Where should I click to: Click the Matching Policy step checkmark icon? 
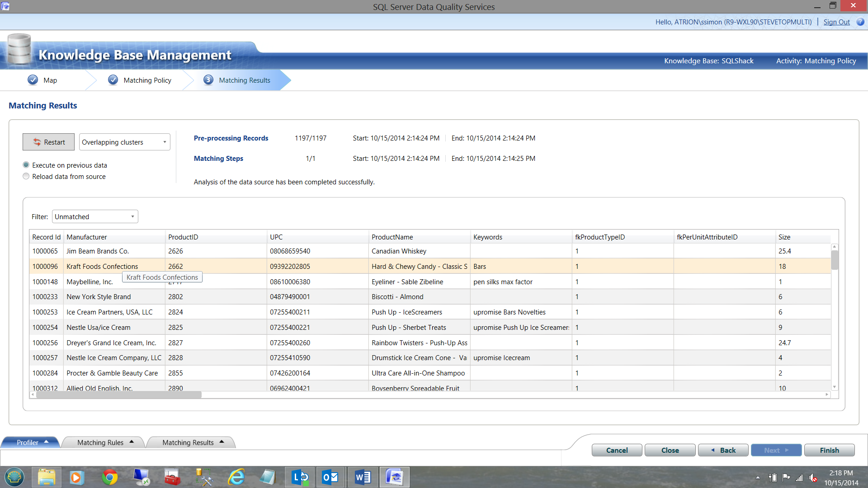(113, 80)
